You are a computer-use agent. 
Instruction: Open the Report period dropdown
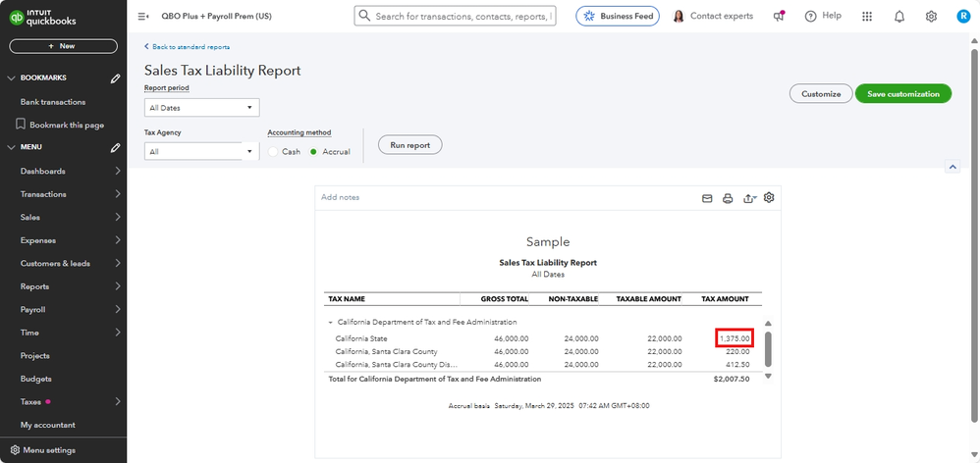(201, 108)
